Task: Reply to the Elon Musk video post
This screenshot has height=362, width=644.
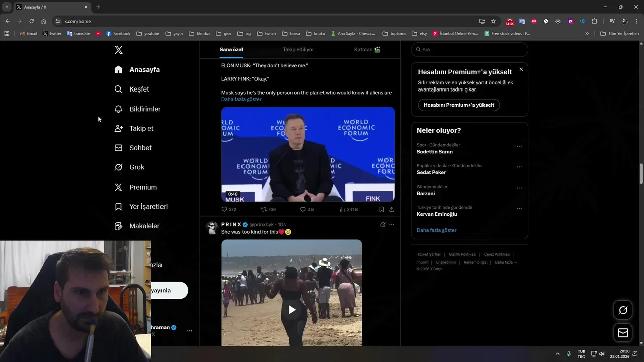Action: (x=229, y=209)
